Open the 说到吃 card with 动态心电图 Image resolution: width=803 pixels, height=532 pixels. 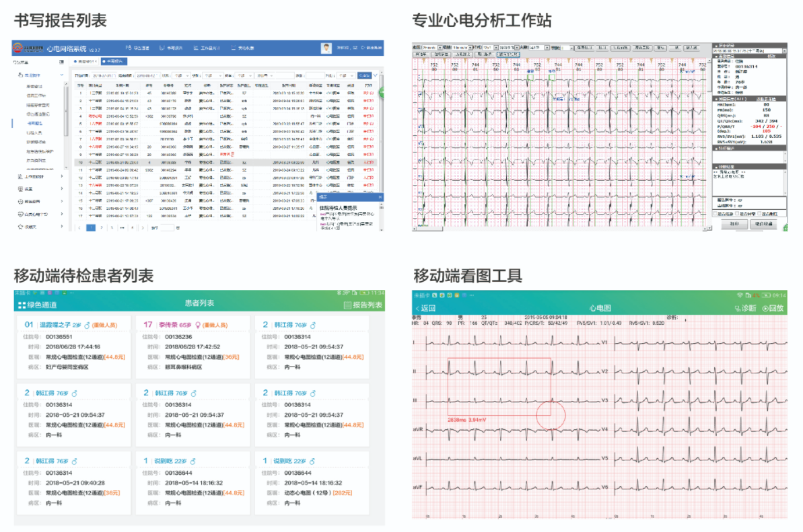tap(312, 482)
